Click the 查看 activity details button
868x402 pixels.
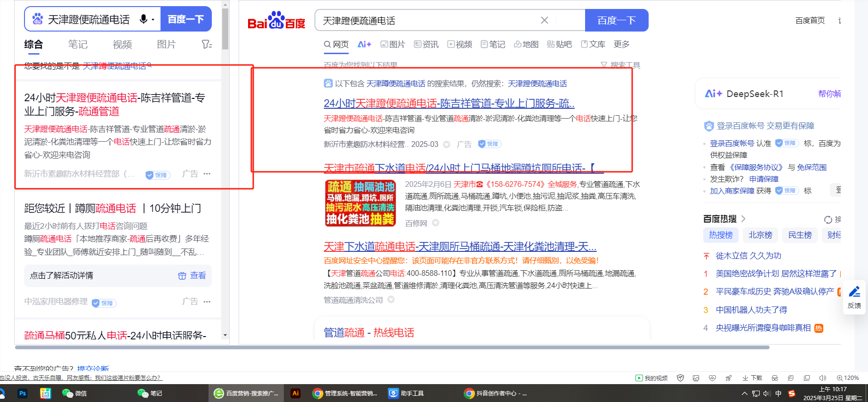click(192, 275)
